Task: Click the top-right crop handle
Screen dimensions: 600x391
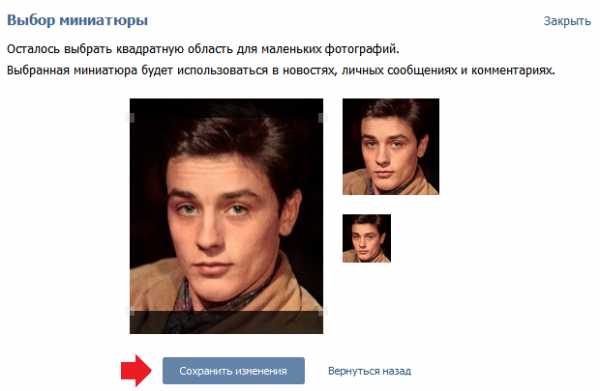Action: [x=321, y=118]
